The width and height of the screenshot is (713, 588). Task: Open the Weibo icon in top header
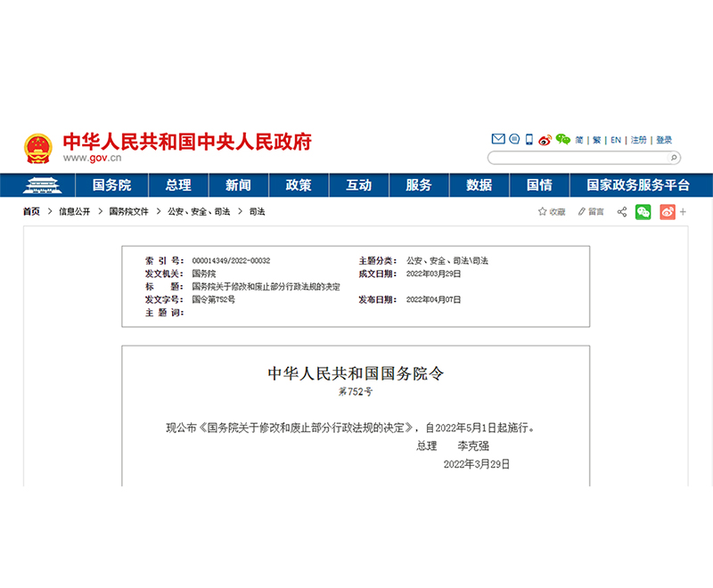click(x=545, y=140)
